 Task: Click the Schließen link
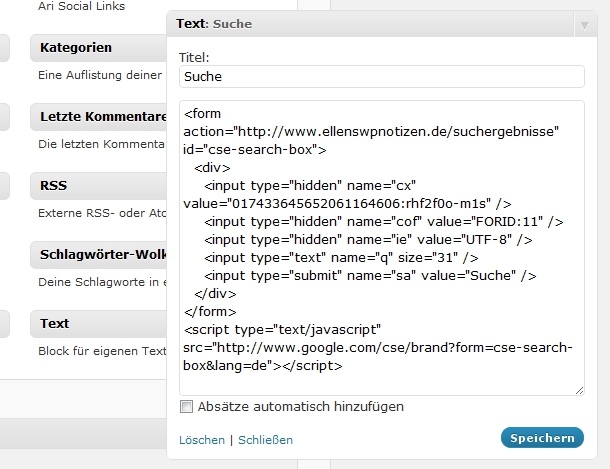point(265,440)
